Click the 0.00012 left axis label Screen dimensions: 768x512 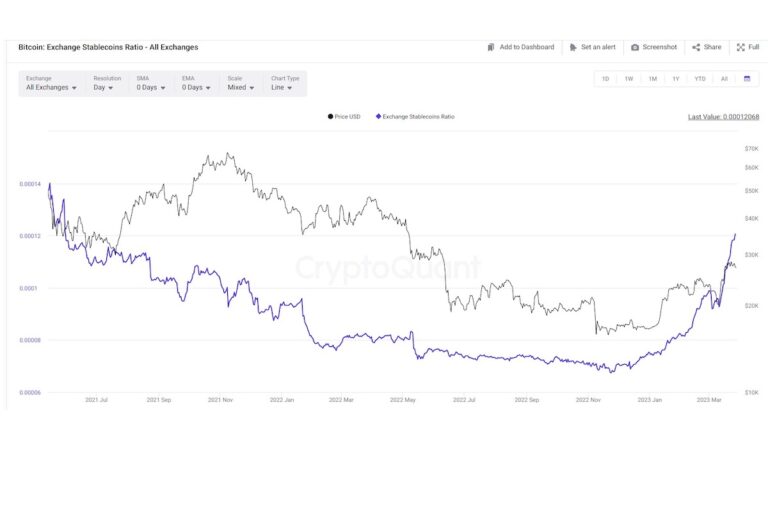tap(29, 236)
